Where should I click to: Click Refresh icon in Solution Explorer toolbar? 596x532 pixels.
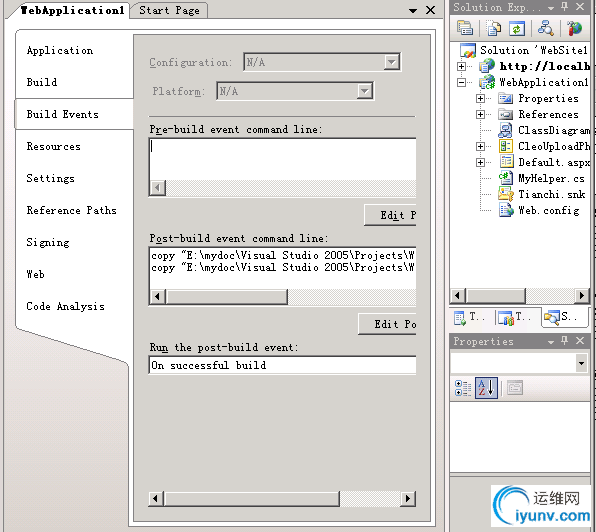click(517, 28)
